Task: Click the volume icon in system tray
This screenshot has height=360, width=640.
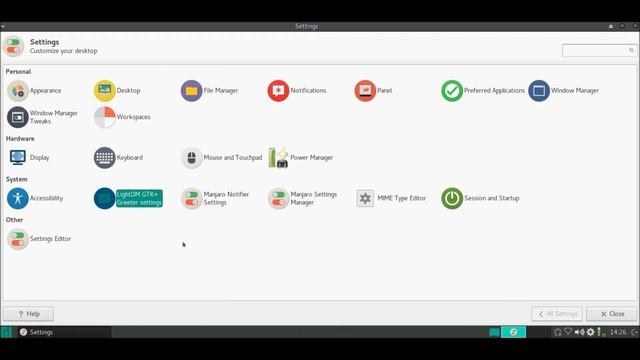Action: (579, 332)
